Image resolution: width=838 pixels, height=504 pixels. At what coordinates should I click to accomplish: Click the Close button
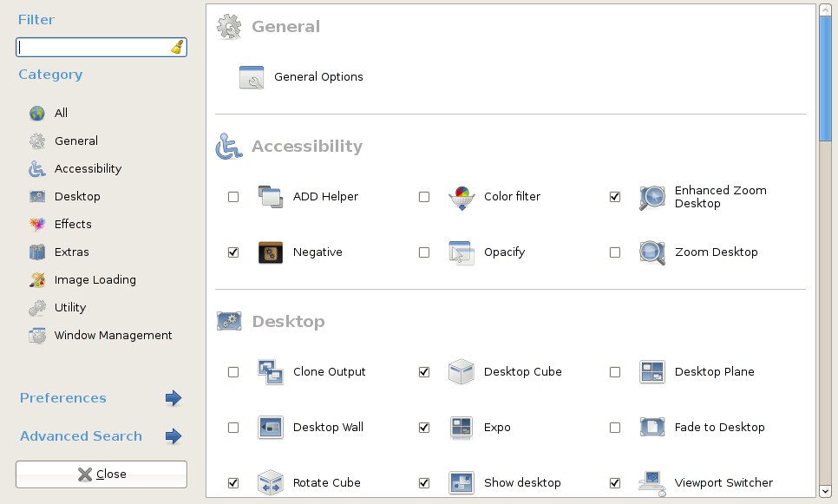click(101, 475)
